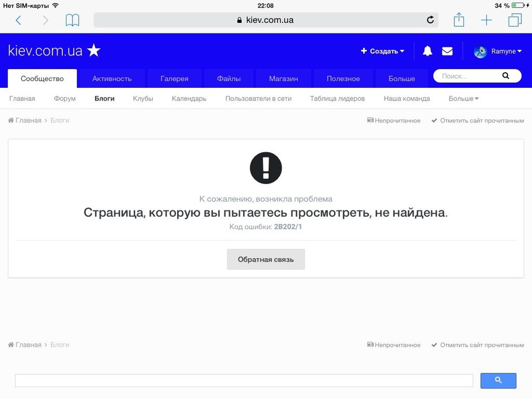Open notifications bell icon
The image size is (532, 399).
click(x=428, y=51)
